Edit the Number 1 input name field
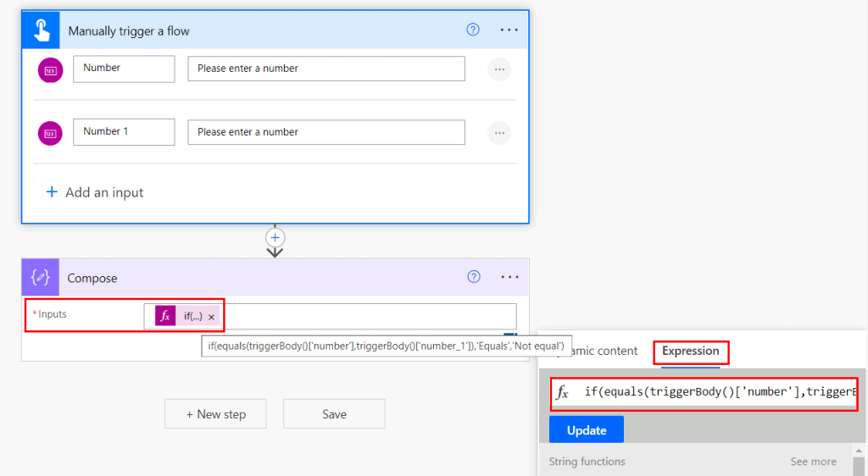 pyautogui.click(x=124, y=132)
